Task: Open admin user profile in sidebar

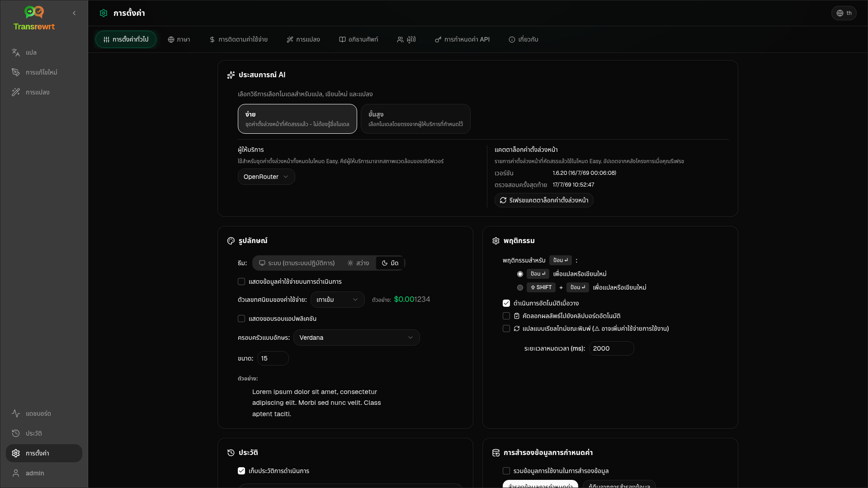Action: click(x=44, y=473)
